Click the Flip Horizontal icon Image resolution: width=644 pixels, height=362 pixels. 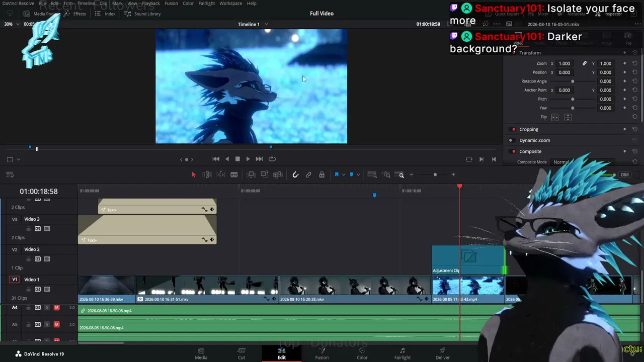point(555,117)
